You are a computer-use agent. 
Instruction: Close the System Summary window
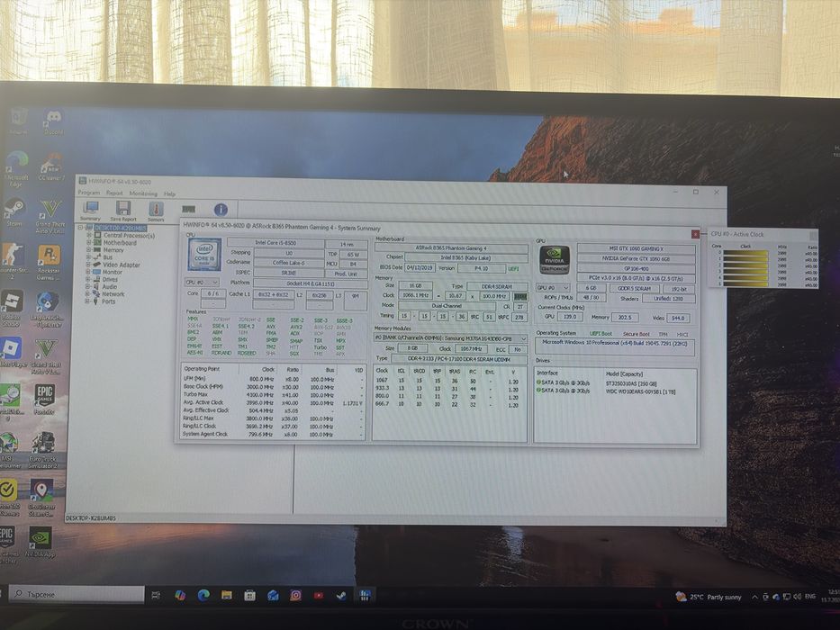[x=695, y=234]
